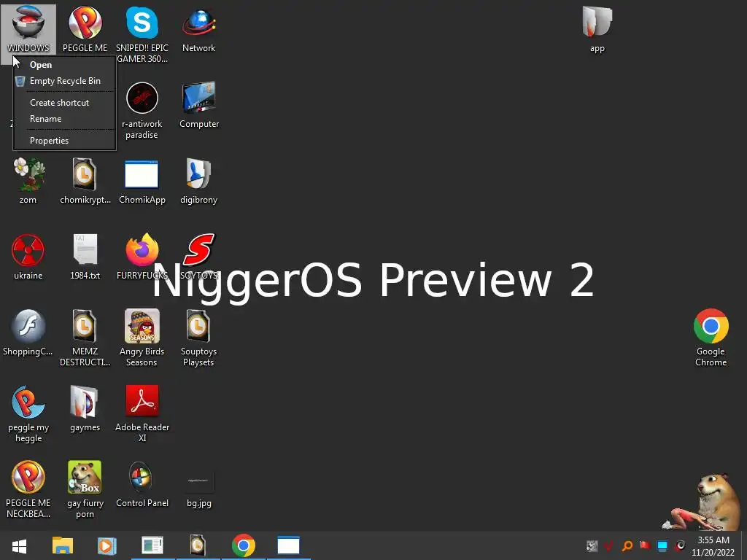Select the ShoppingC Flash icon
The height and width of the screenshot is (560, 747).
(28, 332)
